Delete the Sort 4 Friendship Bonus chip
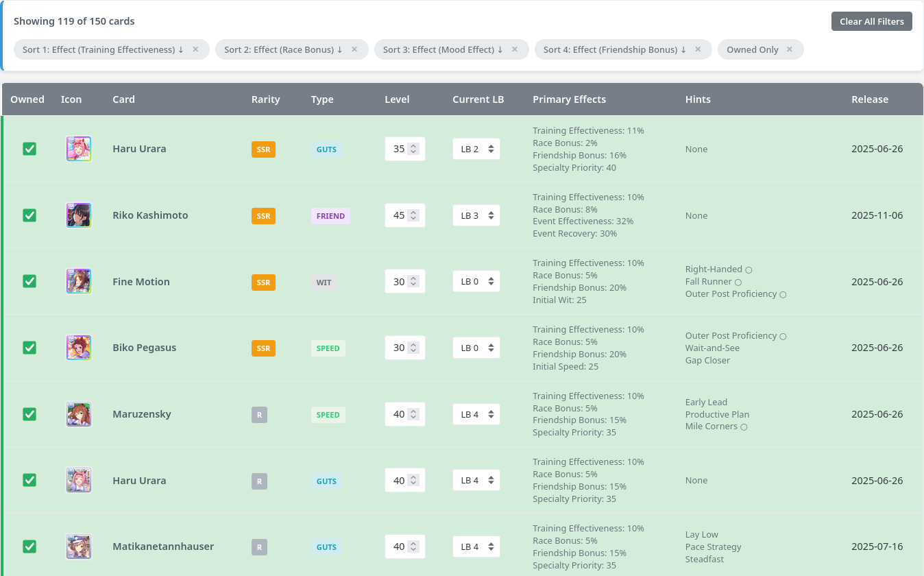Screen dimensions: 924x576 698,49
